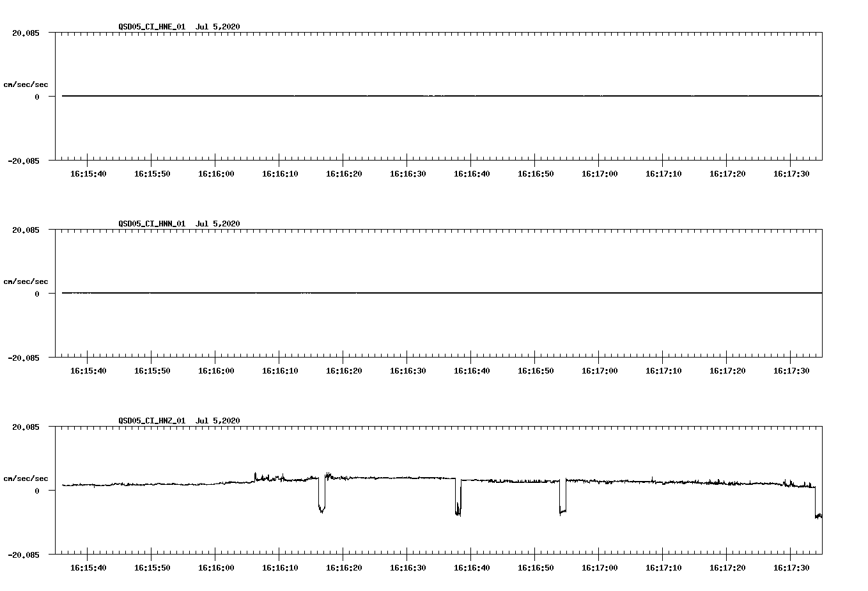The image size is (868, 591).
Task: Select 16:15:40 on the HNZ time axis
Action: coord(88,568)
